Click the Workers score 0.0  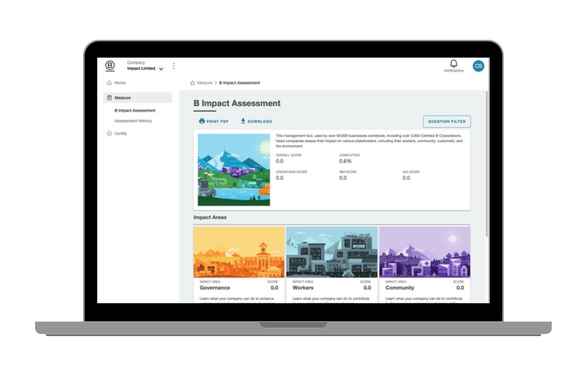pyautogui.click(x=367, y=288)
